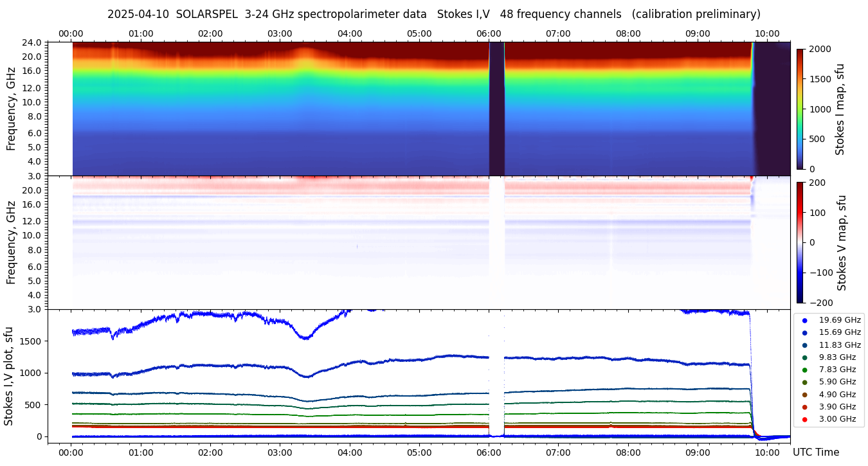Viewport: 868px width, 466px height.
Task: Select the 11.83 GHz legend marker
Action: (x=804, y=345)
